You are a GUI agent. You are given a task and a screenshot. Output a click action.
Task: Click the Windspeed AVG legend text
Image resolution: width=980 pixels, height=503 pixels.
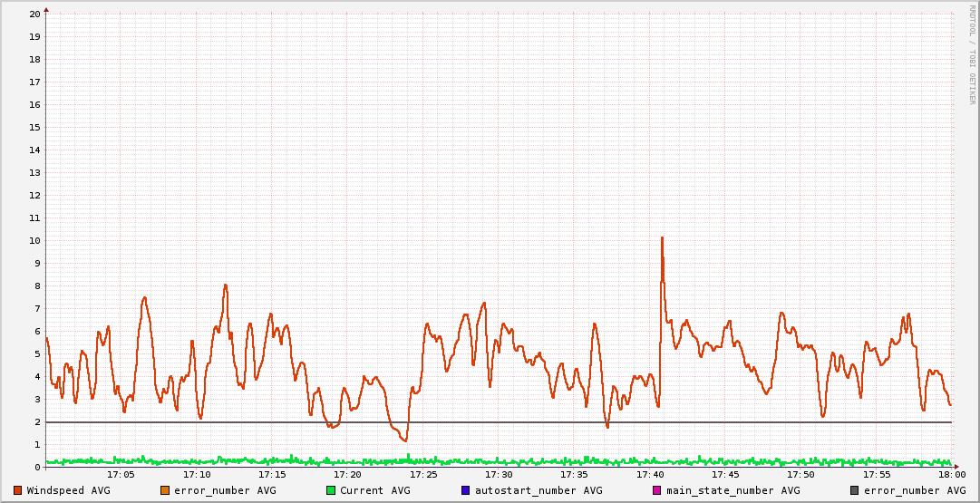pyautogui.click(x=68, y=490)
